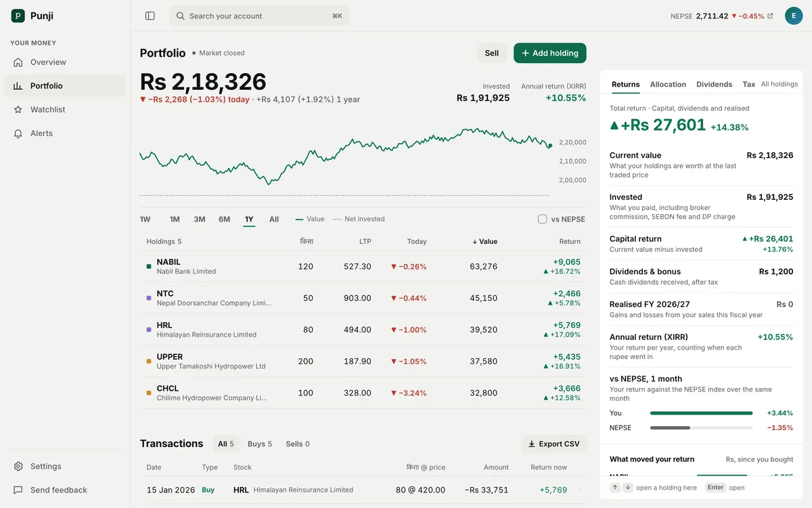Click the portfolio value line chart
The height and width of the screenshot is (508, 812).
(x=346, y=156)
